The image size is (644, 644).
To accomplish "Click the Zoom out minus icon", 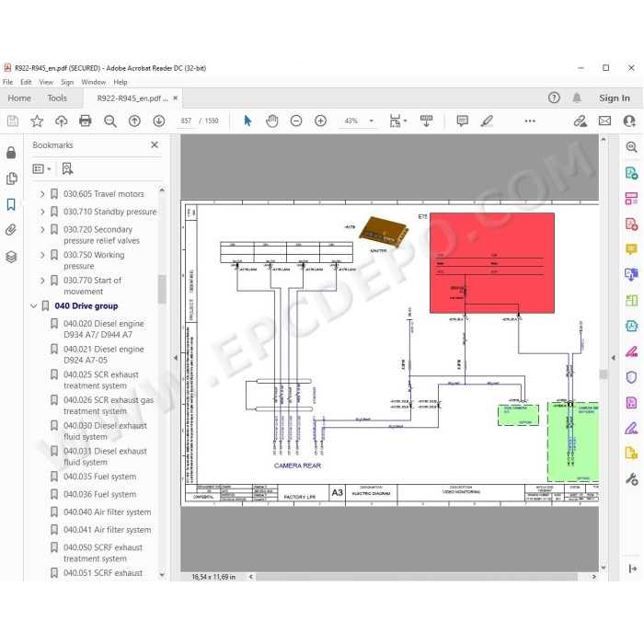I will pyautogui.click(x=296, y=121).
